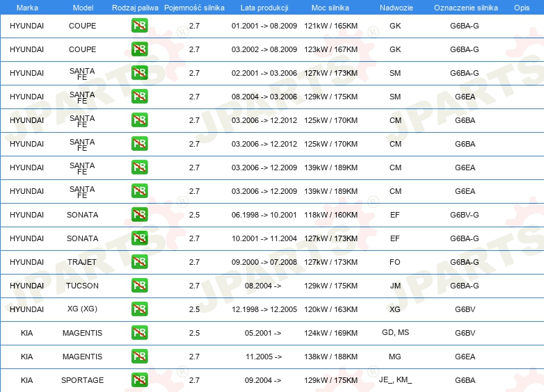Click the date 08.2004 -> 03.2006
The height and width of the screenshot is (392, 544).
[264, 97]
